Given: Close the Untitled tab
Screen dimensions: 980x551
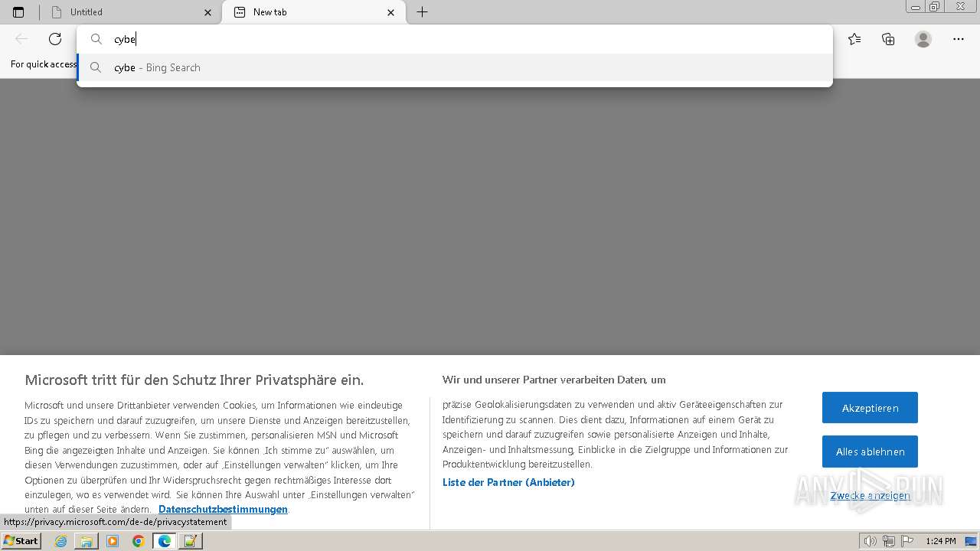Looking at the screenshot, I should click(x=208, y=12).
